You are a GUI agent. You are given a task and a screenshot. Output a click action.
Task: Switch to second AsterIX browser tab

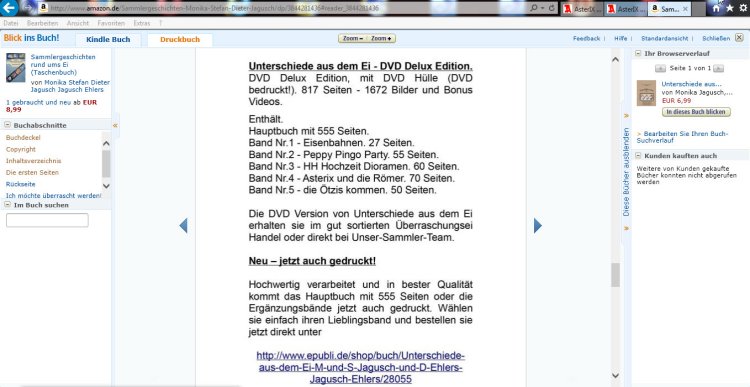click(x=625, y=9)
